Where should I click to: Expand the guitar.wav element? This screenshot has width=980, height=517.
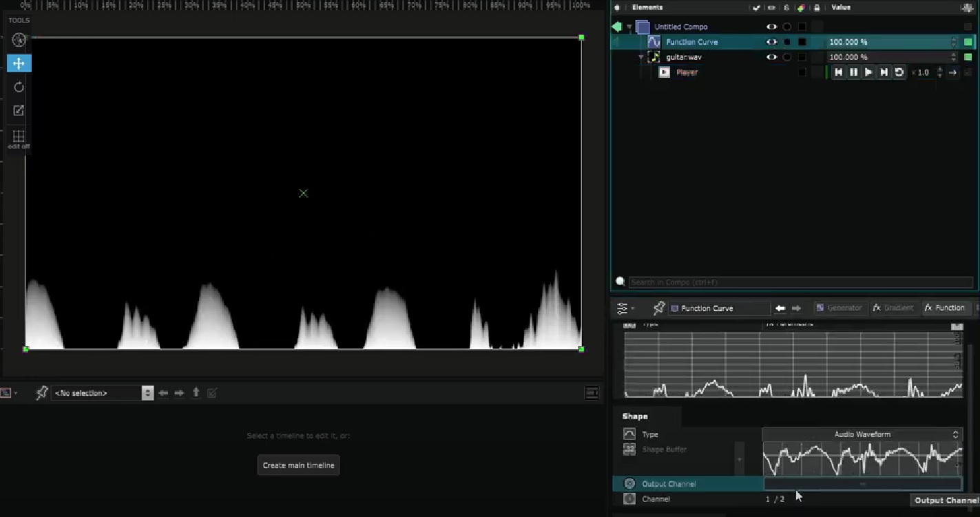640,57
